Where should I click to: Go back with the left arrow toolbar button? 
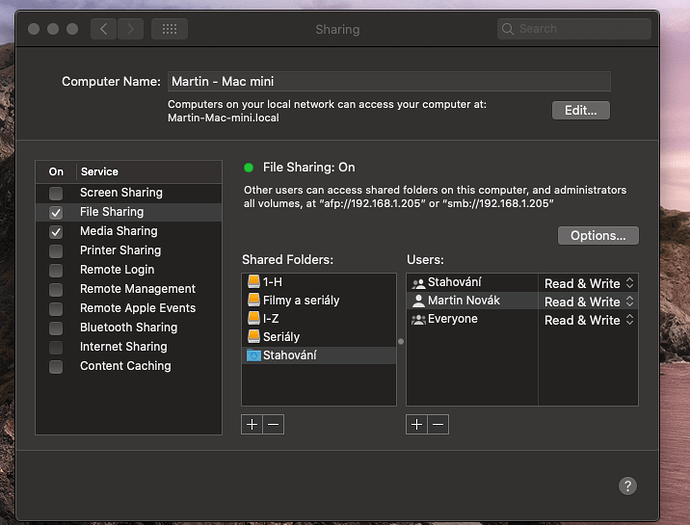tap(103, 29)
